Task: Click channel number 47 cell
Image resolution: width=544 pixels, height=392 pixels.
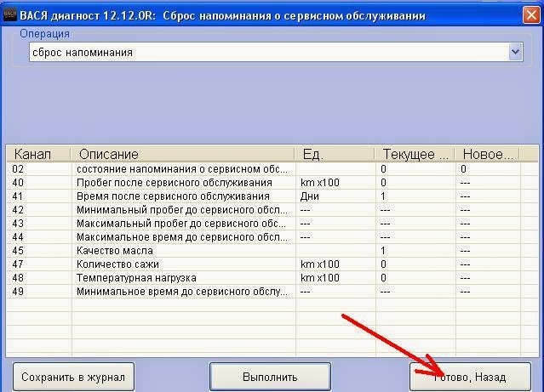Action: pyautogui.click(x=18, y=264)
